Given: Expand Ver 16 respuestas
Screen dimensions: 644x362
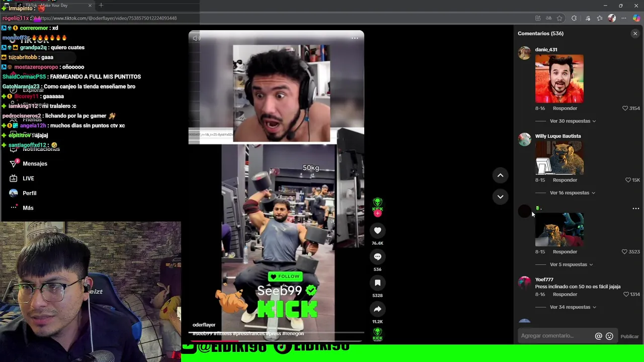Looking at the screenshot, I should click(573, 193).
